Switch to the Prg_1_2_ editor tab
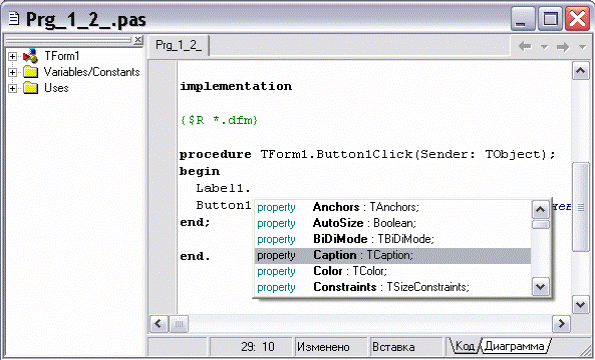 point(178,46)
